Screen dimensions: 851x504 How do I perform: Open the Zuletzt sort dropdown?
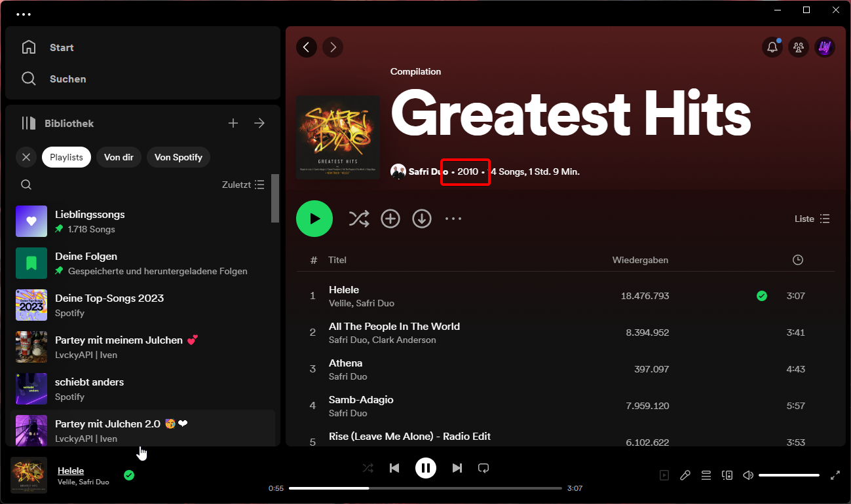point(243,185)
